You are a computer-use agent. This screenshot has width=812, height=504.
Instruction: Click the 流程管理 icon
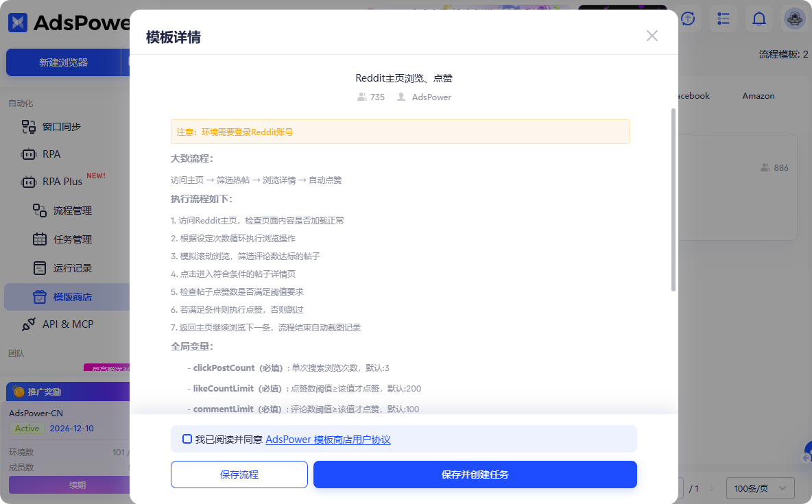40,211
